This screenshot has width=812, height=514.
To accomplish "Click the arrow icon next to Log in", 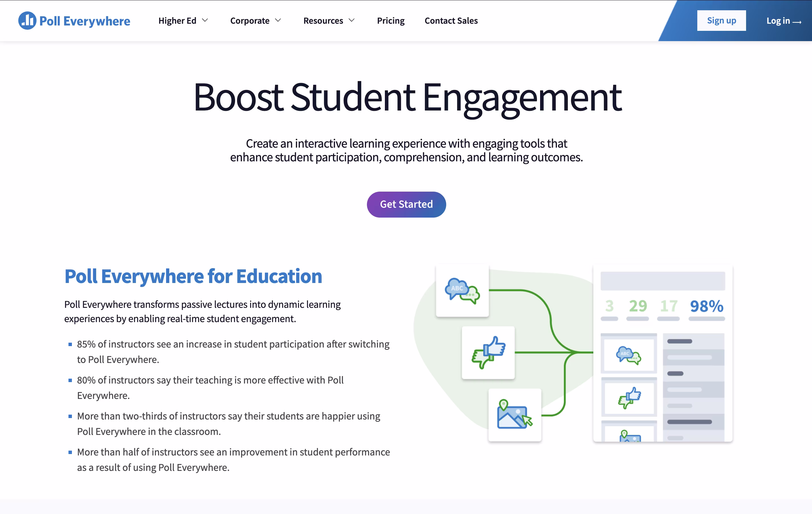I will pyautogui.click(x=797, y=22).
